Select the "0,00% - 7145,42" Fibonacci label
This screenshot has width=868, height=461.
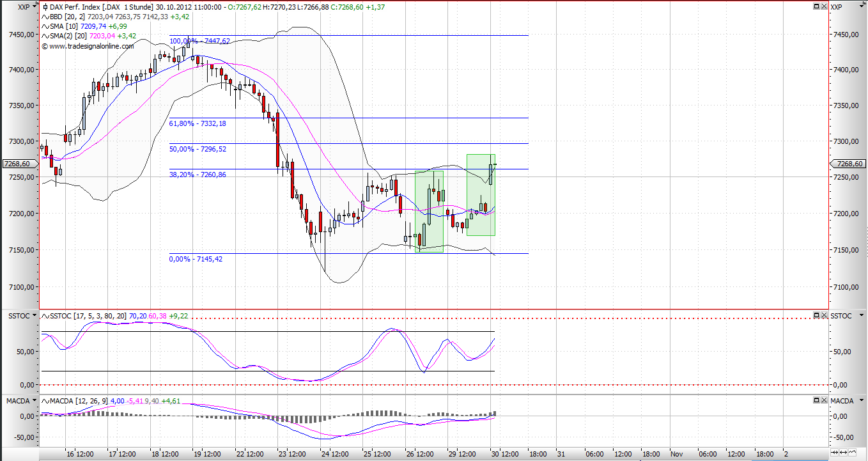pos(196,259)
